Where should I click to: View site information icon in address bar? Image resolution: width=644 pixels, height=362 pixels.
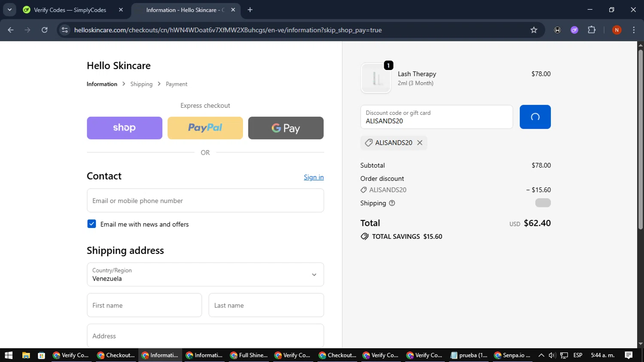[65, 30]
